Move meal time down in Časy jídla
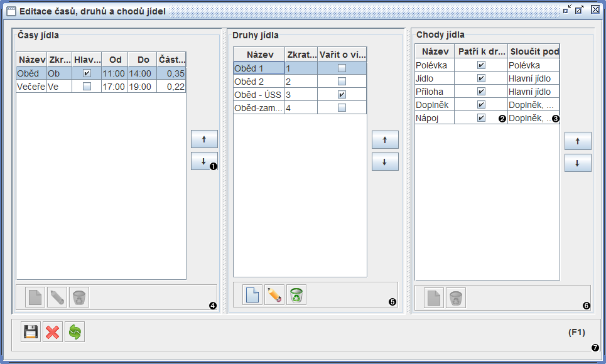The height and width of the screenshot is (364, 606). (204, 161)
